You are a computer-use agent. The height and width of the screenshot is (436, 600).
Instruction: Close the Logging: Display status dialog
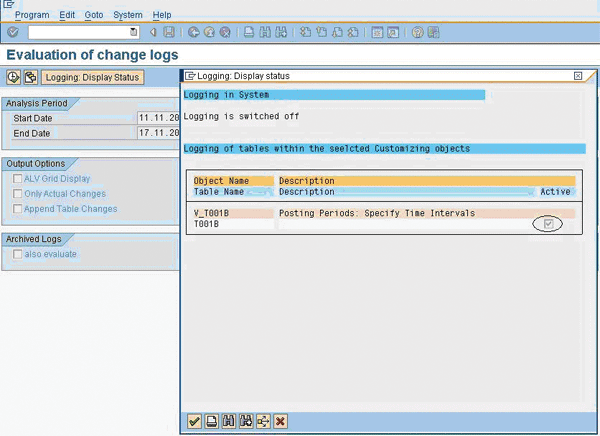(578, 76)
